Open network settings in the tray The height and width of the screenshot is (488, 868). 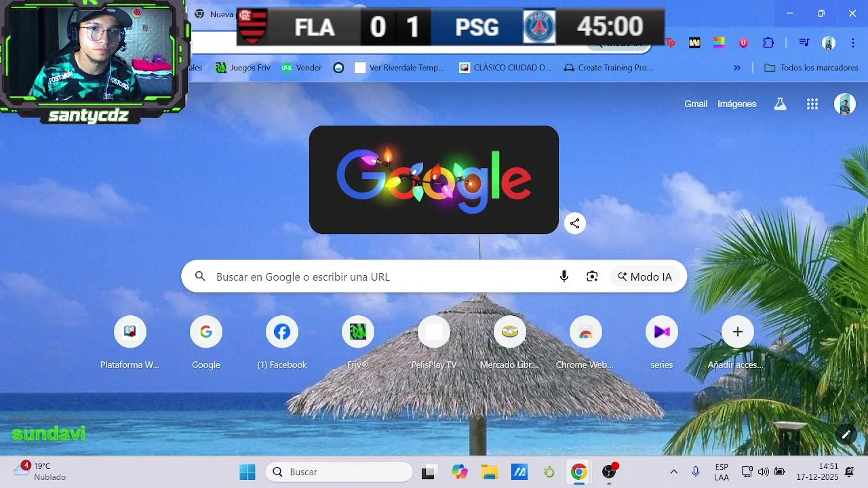[747, 472]
